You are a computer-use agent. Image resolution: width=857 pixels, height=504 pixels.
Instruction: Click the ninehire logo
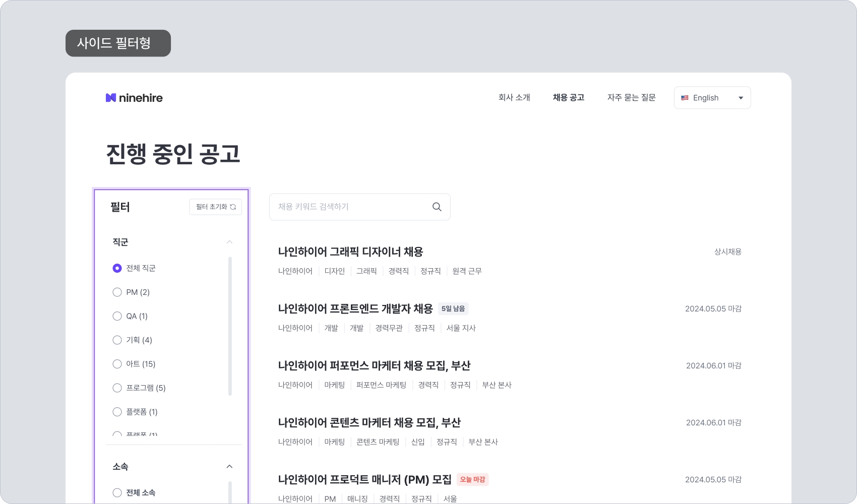(134, 98)
